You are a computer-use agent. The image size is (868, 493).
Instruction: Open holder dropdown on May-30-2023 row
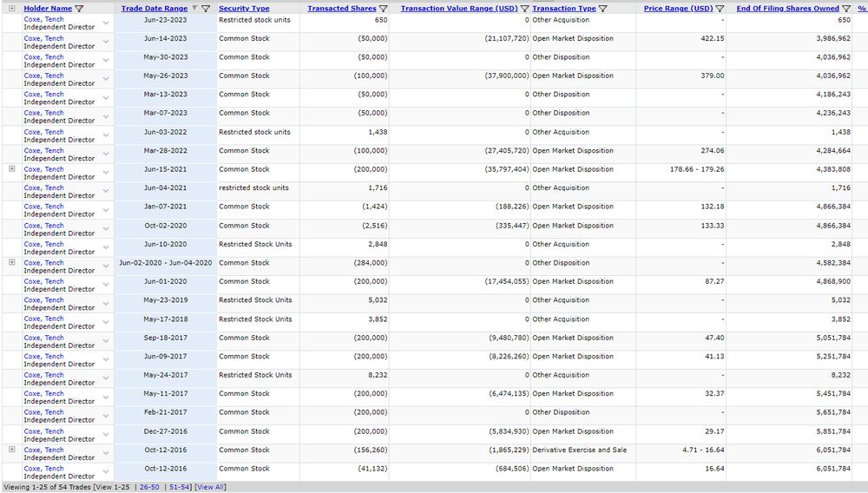point(106,61)
